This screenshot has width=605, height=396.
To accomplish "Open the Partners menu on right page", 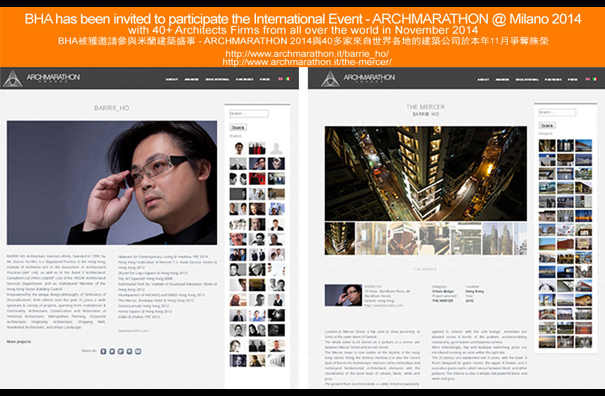I will tap(553, 80).
